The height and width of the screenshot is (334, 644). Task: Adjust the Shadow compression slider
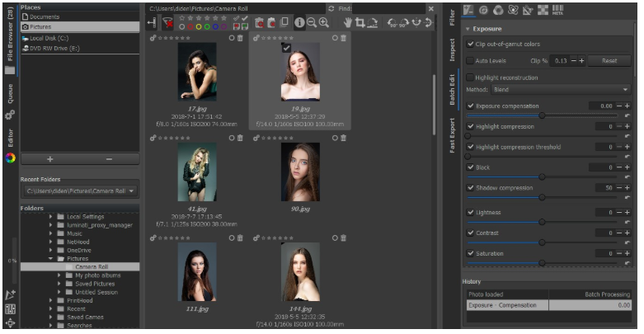tap(541, 198)
